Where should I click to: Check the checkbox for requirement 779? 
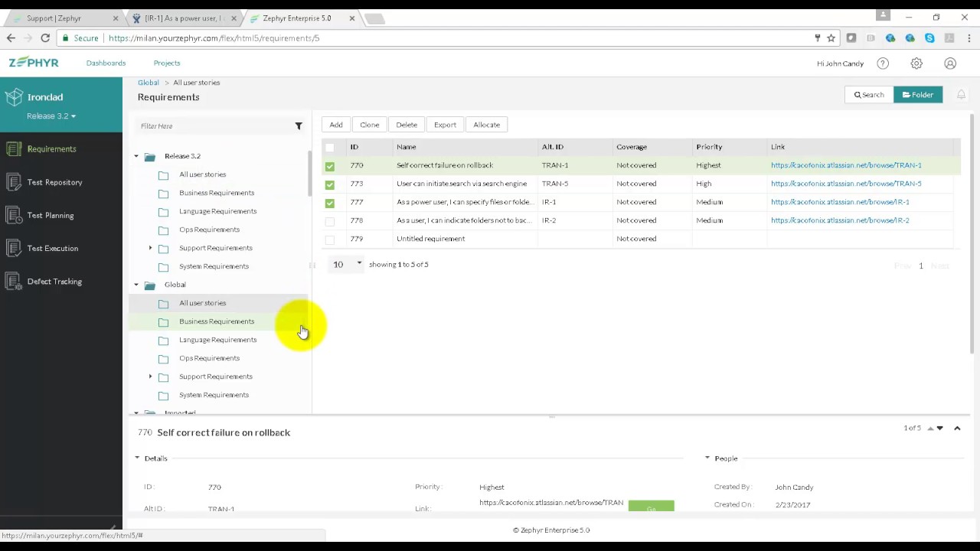330,240
